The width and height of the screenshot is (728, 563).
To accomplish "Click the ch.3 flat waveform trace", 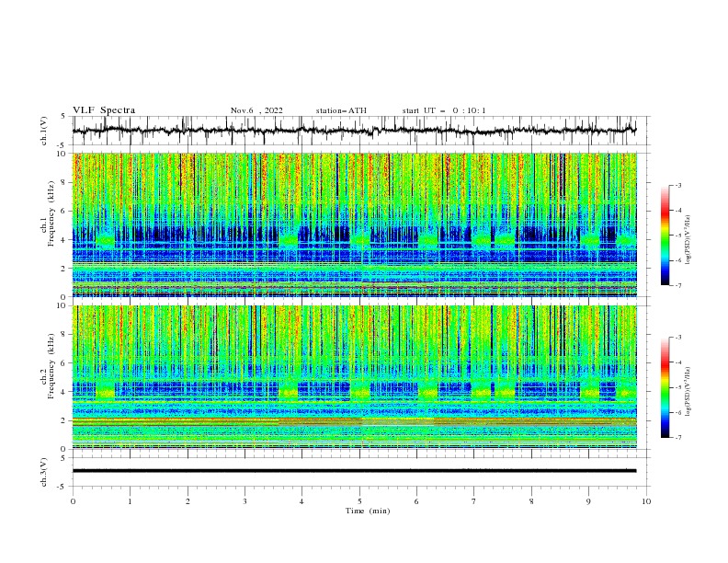I will 354,471.
